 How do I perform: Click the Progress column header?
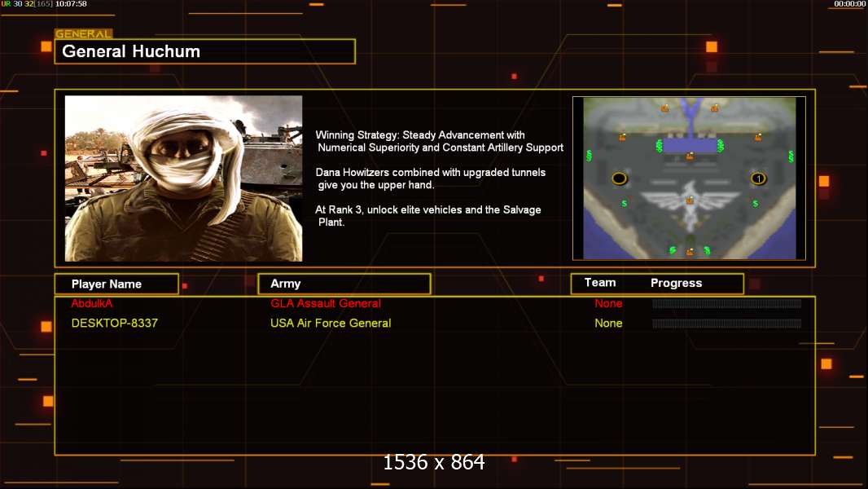[x=676, y=283]
